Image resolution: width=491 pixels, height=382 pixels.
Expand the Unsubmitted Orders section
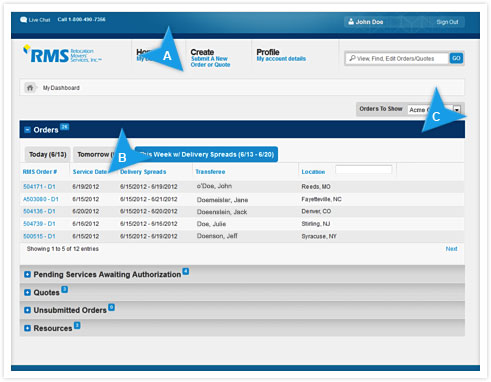(x=27, y=310)
